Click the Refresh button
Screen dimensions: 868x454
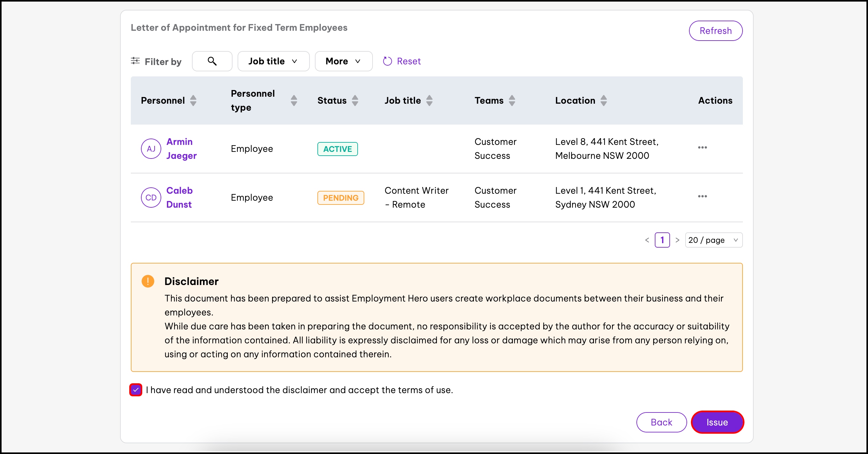click(715, 31)
